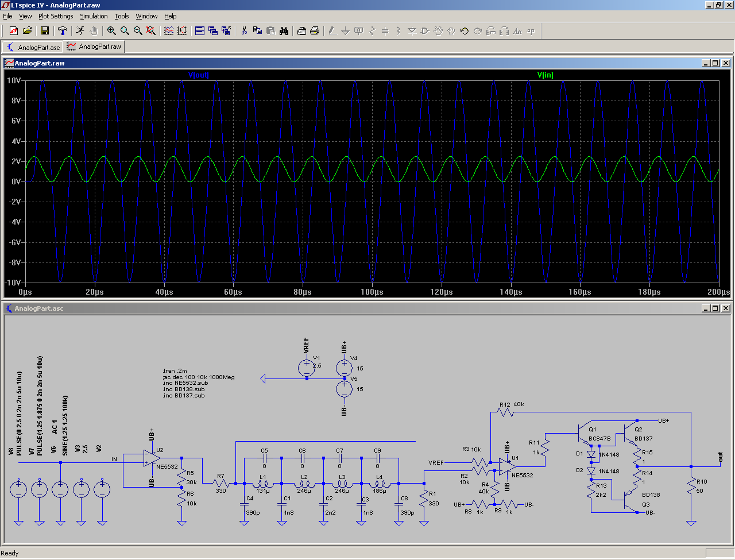735x560 pixels.
Task: Run the simulation with the running man icon
Action: click(80, 30)
